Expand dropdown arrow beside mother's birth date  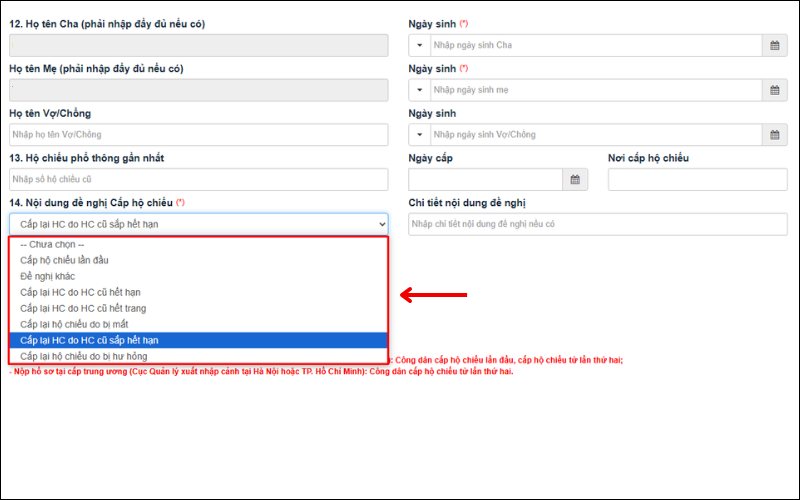tap(419, 90)
